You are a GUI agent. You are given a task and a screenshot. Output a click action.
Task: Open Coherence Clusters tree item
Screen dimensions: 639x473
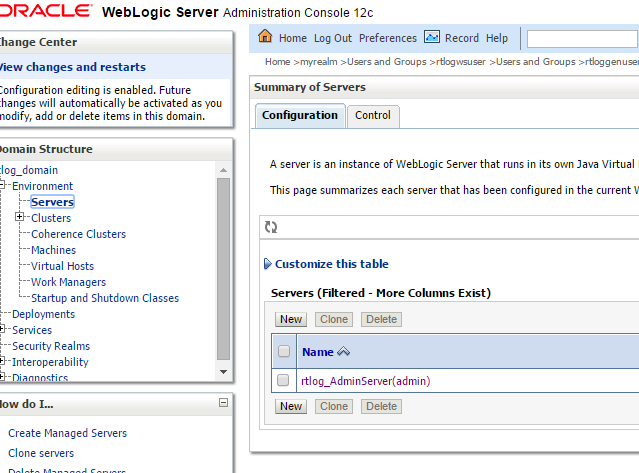pyautogui.click(x=79, y=234)
